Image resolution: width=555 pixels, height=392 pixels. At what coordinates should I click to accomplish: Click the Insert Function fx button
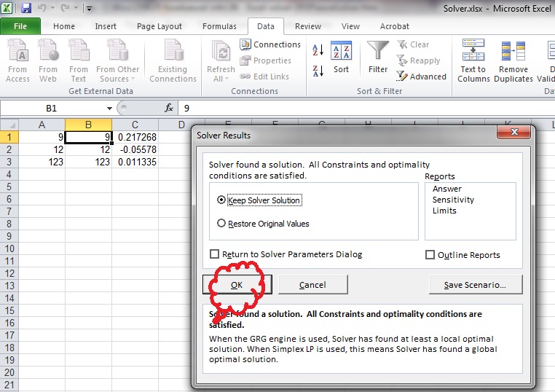pyautogui.click(x=169, y=108)
